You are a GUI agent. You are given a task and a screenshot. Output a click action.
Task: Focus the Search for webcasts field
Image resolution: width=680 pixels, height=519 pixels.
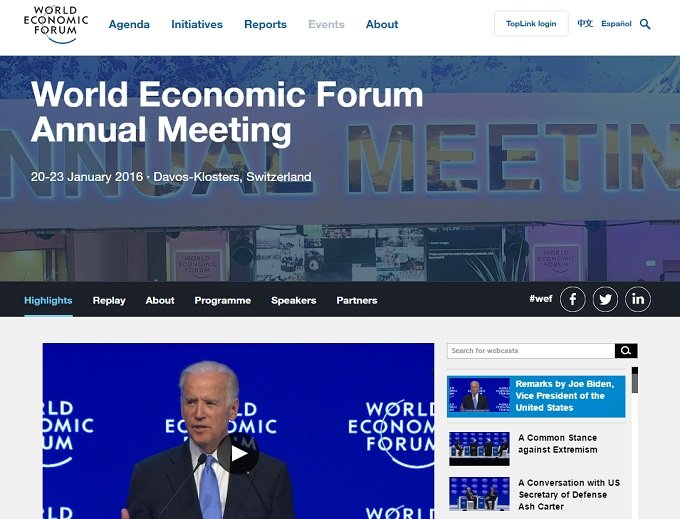click(x=531, y=351)
